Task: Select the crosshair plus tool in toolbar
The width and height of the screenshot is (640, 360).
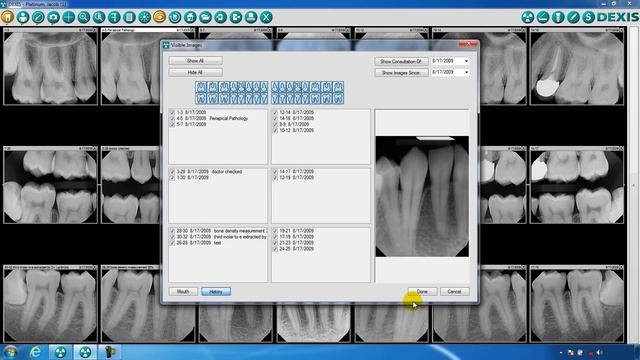Action: pyautogui.click(x=68, y=17)
